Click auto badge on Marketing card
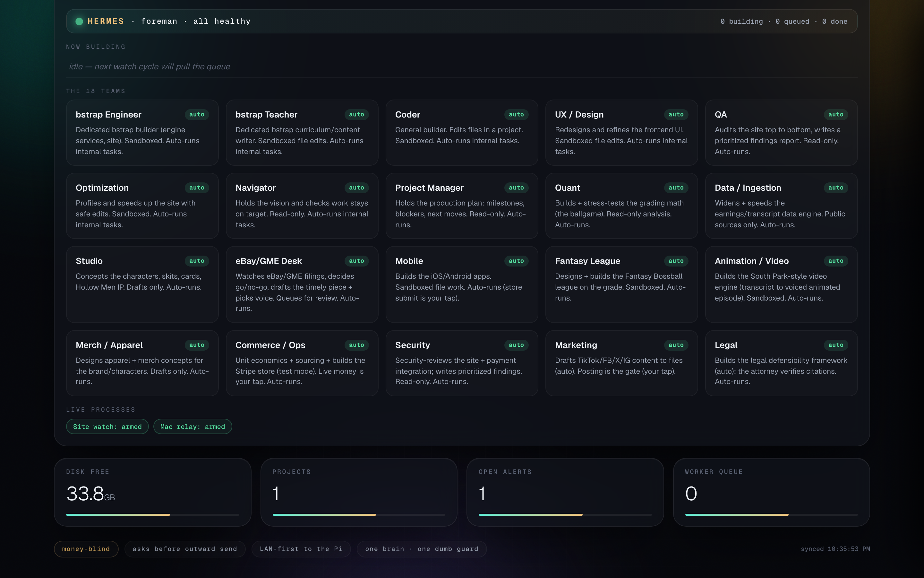Viewport: 924px width, 578px height. point(676,345)
